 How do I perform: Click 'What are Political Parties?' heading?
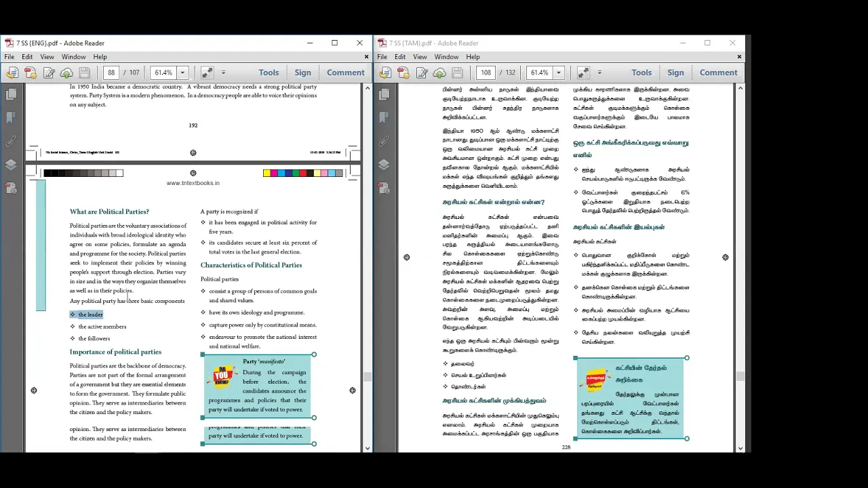pos(109,211)
